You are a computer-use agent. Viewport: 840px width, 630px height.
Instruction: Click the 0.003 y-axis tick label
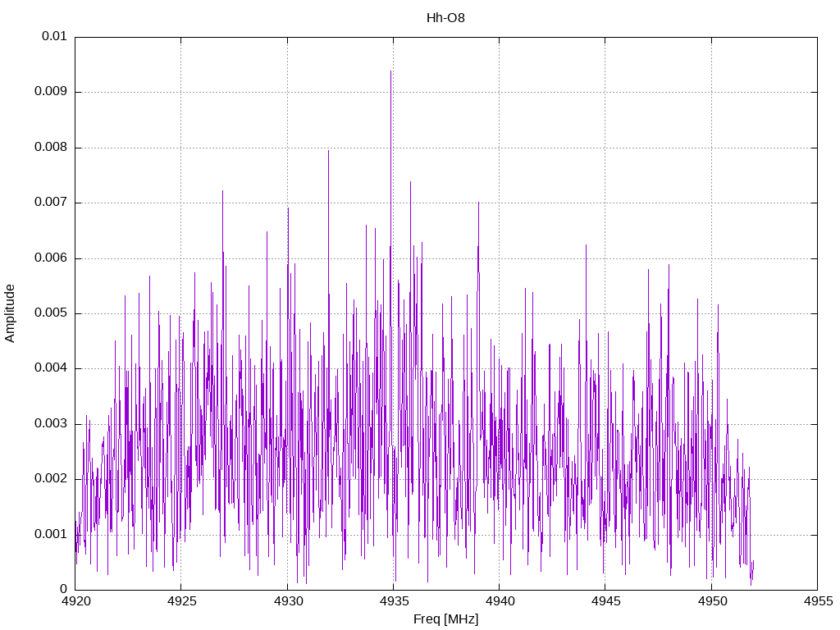click(x=51, y=424)
